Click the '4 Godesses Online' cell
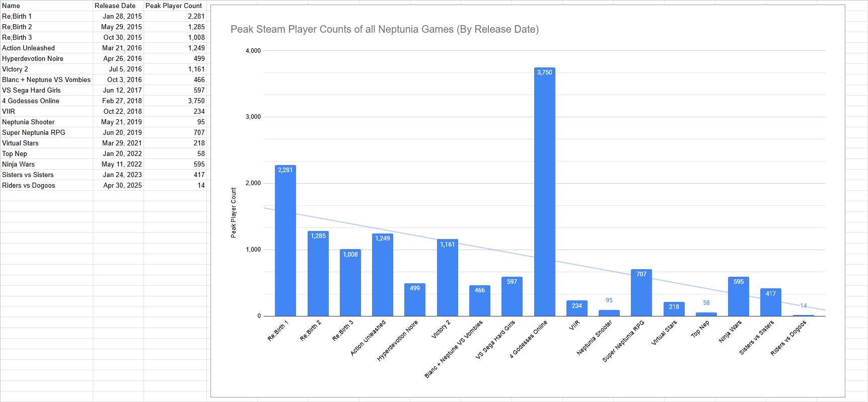 coord(46,101)
